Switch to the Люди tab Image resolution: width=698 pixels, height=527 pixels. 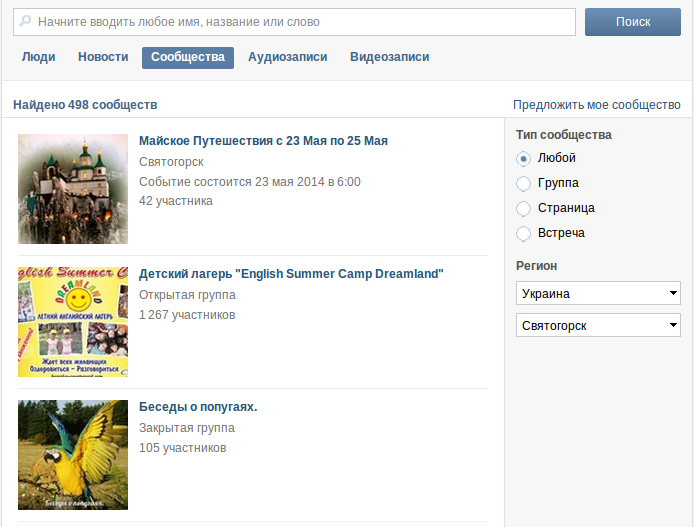pyautogui.click(x=39, y=57)
